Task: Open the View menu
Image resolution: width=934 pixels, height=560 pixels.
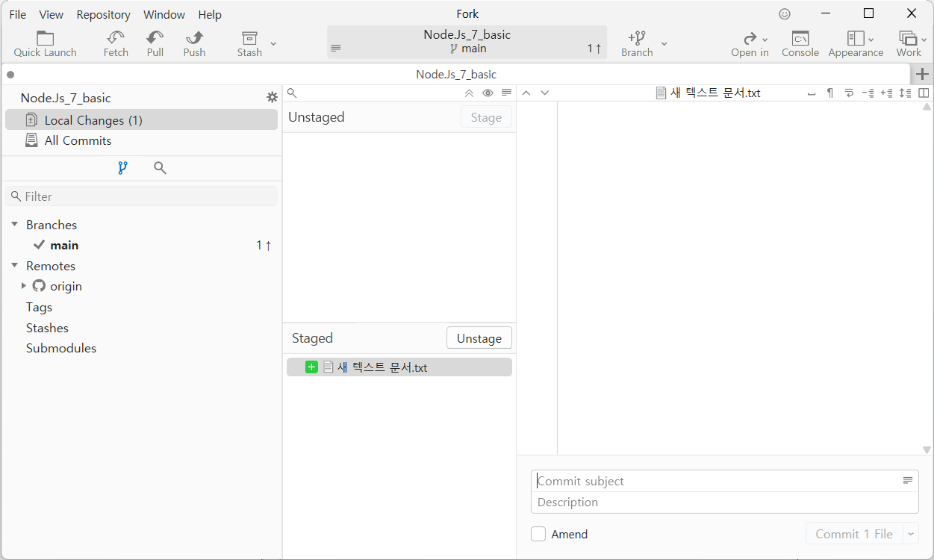Action: (x=52, y=14)
